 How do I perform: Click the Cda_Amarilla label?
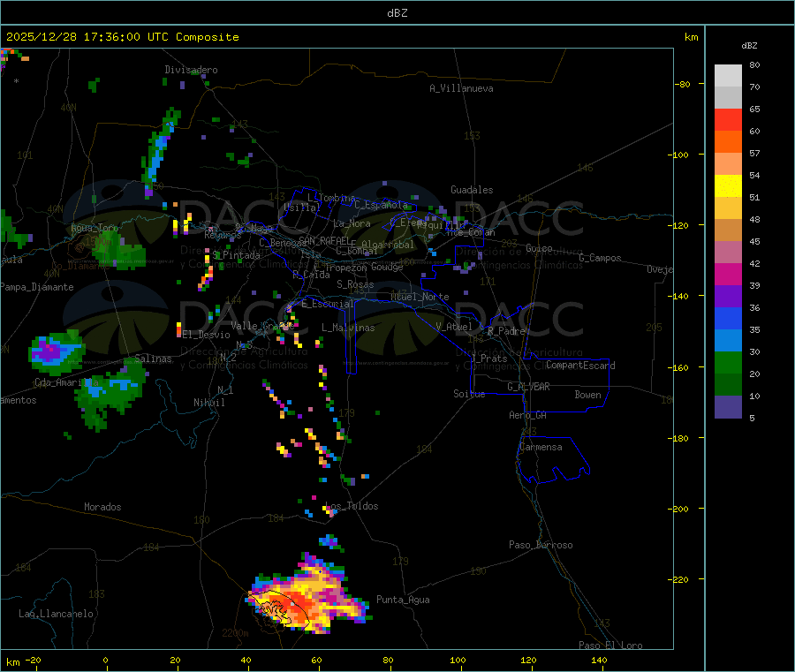point(66,382)
